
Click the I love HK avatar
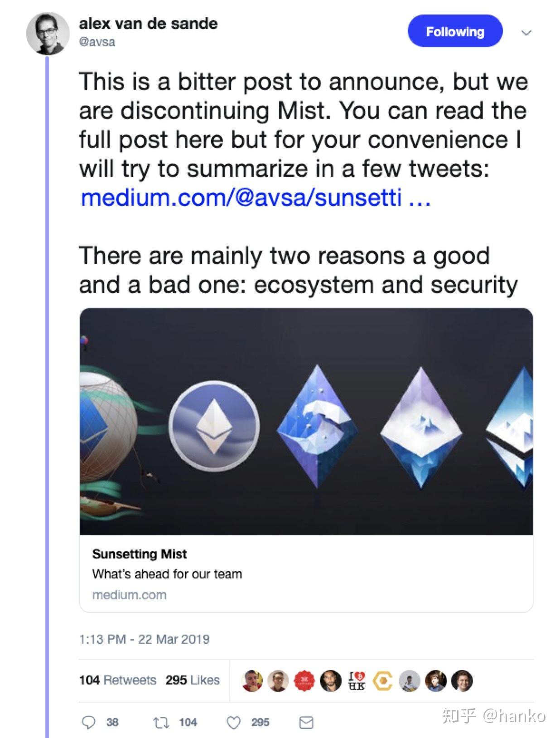click(357, 680)
